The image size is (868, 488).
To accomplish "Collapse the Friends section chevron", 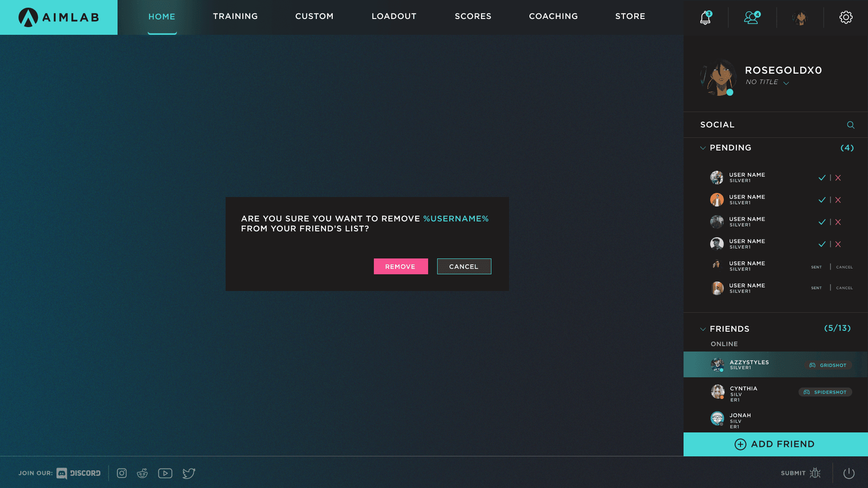I will coord(703,329).
